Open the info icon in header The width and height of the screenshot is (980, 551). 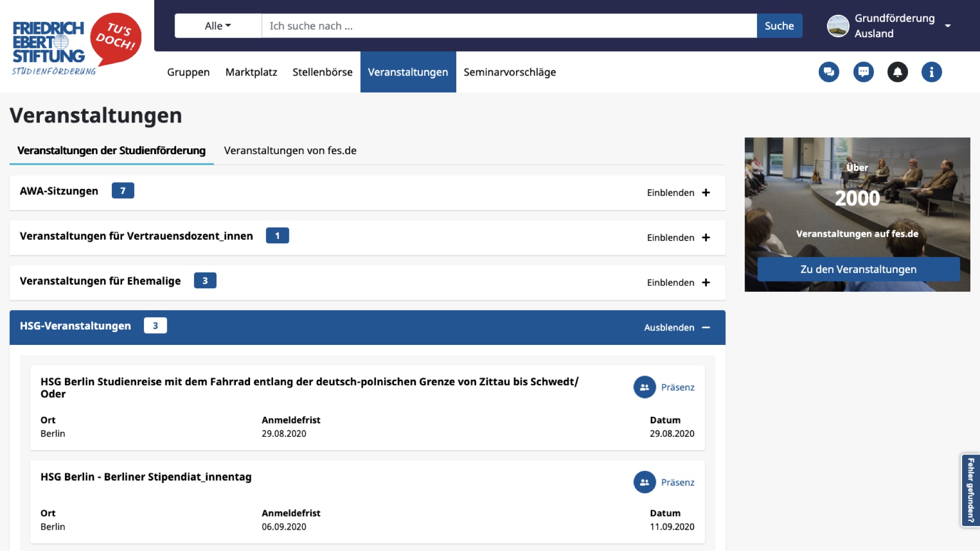click(x=932, y=72)
